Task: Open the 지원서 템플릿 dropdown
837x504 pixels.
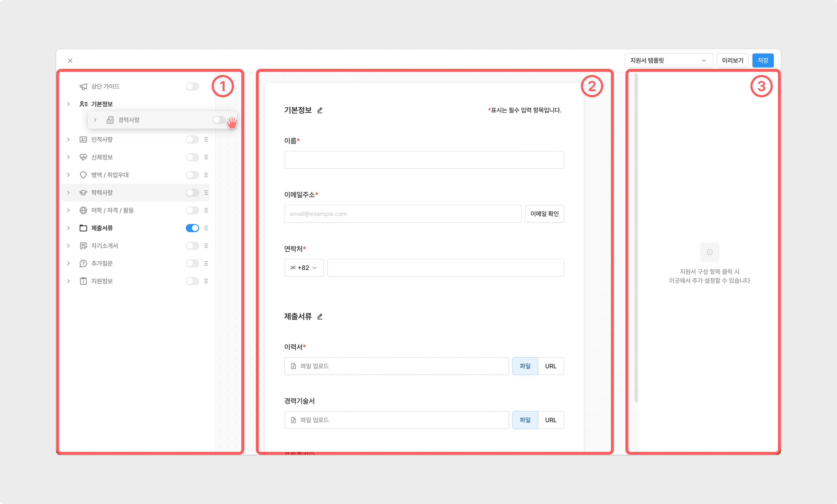Action: 668,60
